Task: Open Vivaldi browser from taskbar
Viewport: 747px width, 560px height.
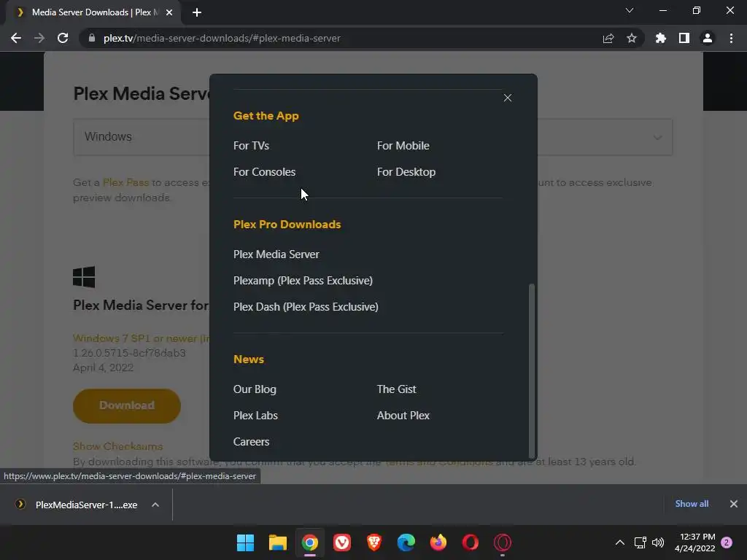Action: coord(342,542)
